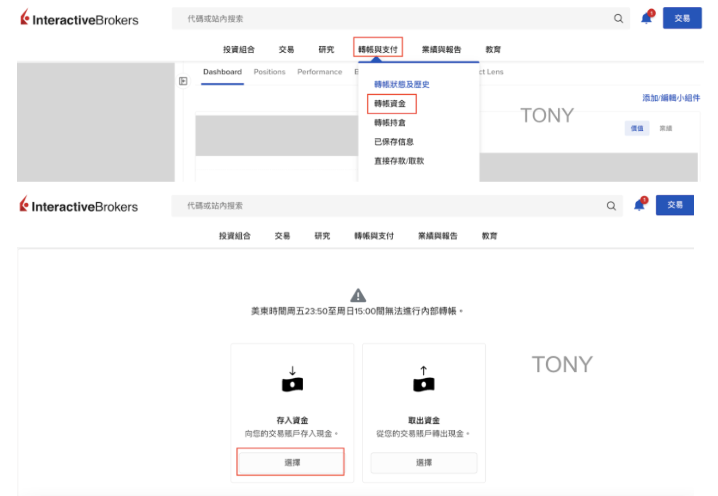Select 轉帳資金 from dropdown menu

point(390,104)
